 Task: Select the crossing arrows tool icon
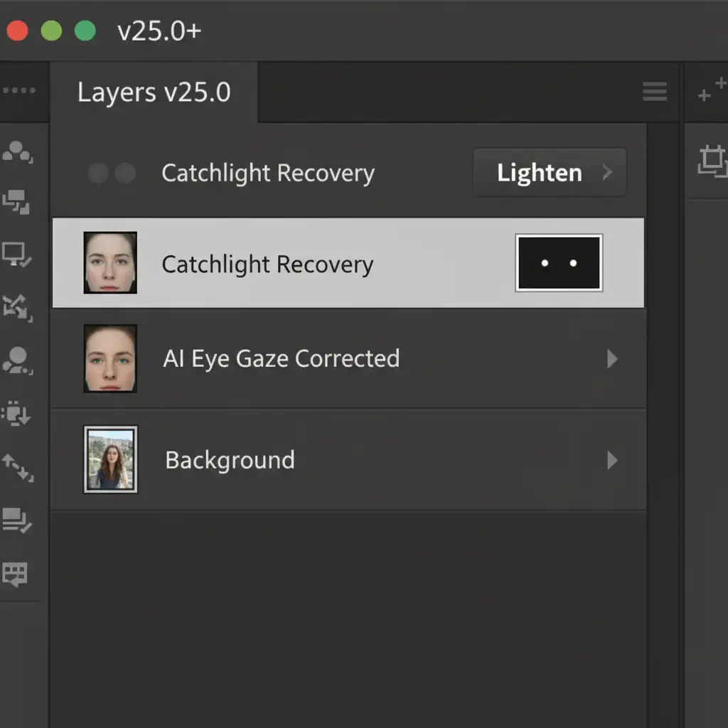[16, 306]
